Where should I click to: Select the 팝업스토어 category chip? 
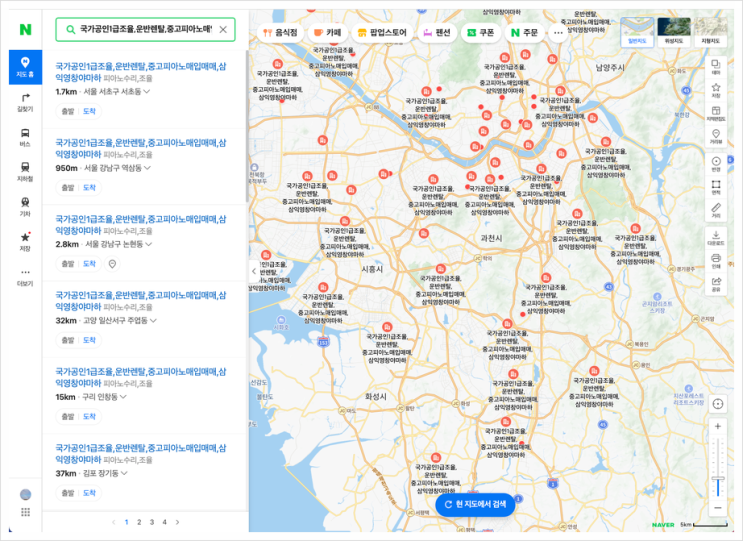(x=382, y=33)
